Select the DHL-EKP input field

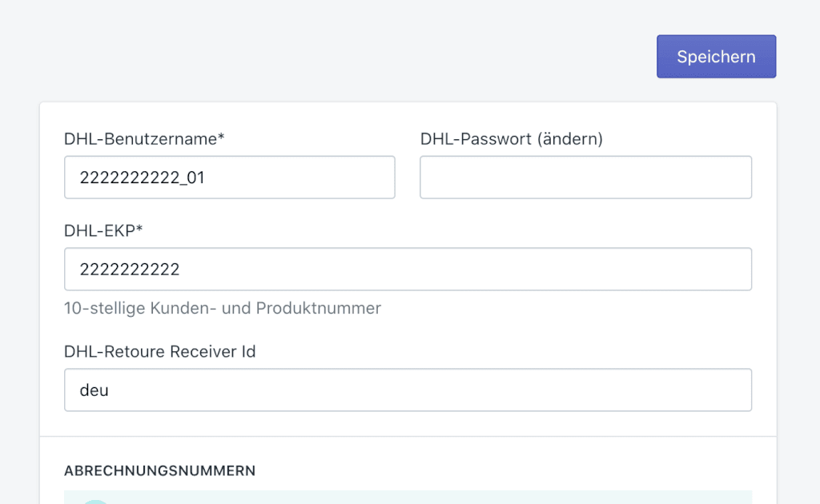click(x=408, y=270)
